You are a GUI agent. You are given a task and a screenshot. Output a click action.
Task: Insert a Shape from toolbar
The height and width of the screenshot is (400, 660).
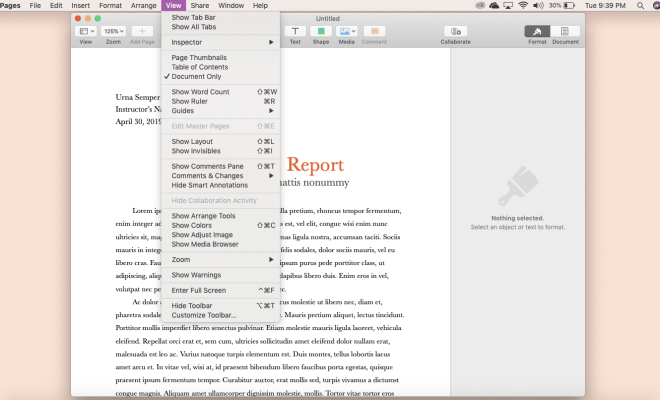coord(321,31)
